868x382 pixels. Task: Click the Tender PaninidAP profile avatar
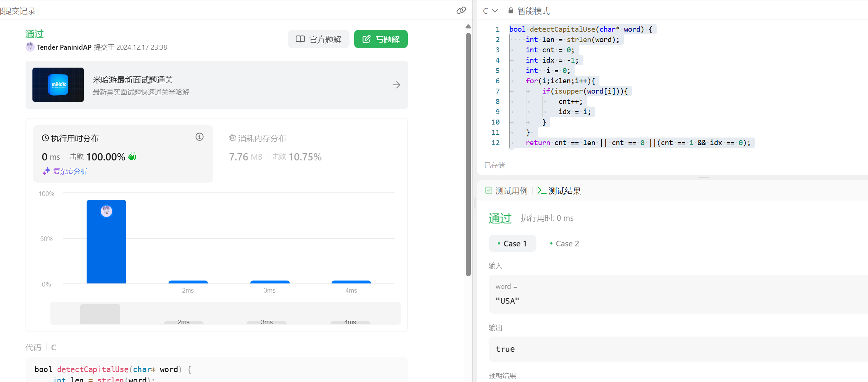coord(30,47)
